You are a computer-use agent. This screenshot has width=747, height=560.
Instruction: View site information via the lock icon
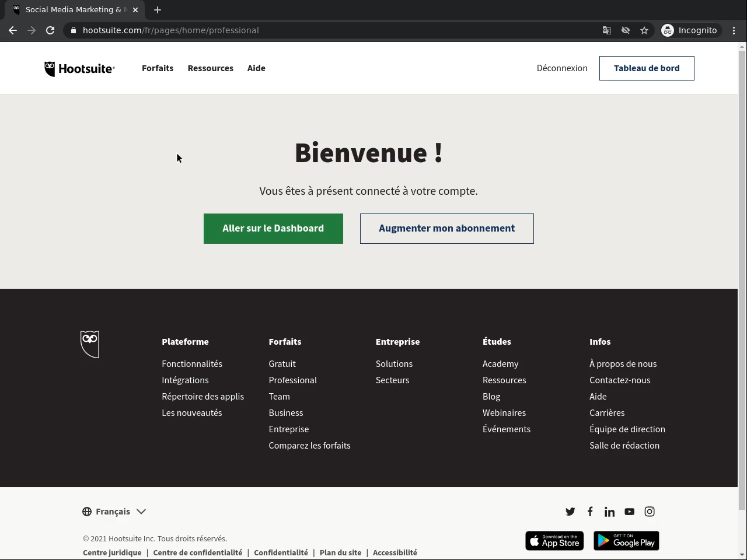73,30
